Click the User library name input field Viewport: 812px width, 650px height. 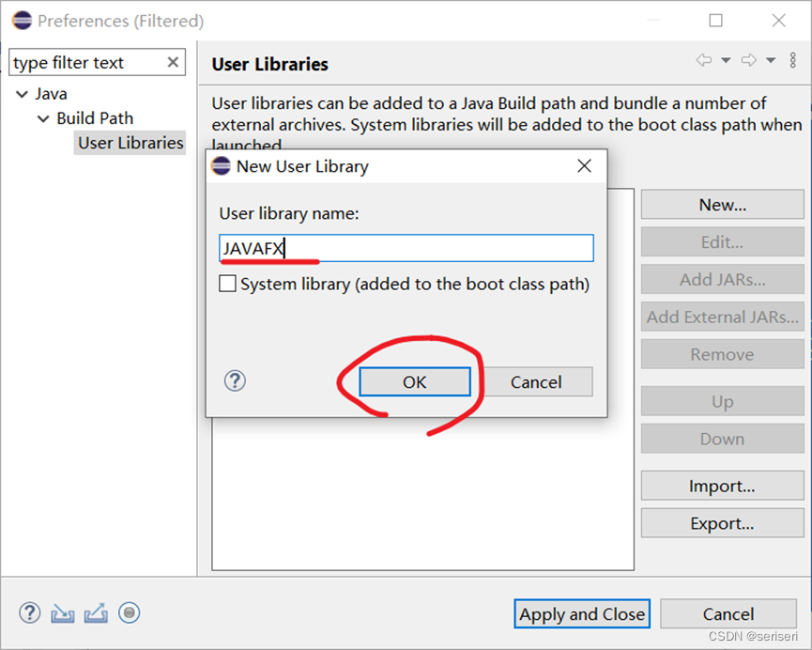click(406, 248)
